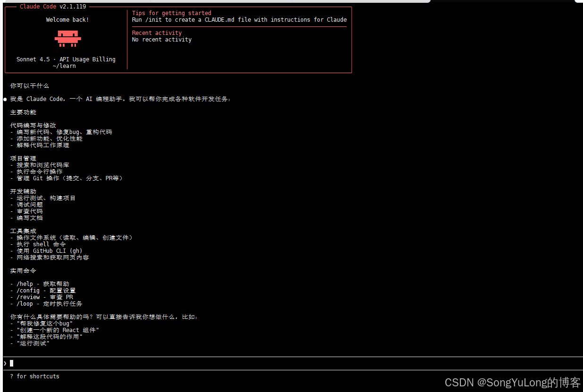Click the '审查代码' line
Image resolution: width=583 pixels, height=392 pixels.
(26, 211)
